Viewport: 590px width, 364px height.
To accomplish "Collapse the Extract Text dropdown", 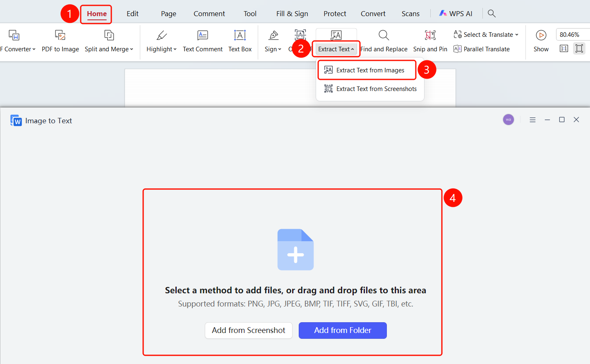I will tap(353, 49).
